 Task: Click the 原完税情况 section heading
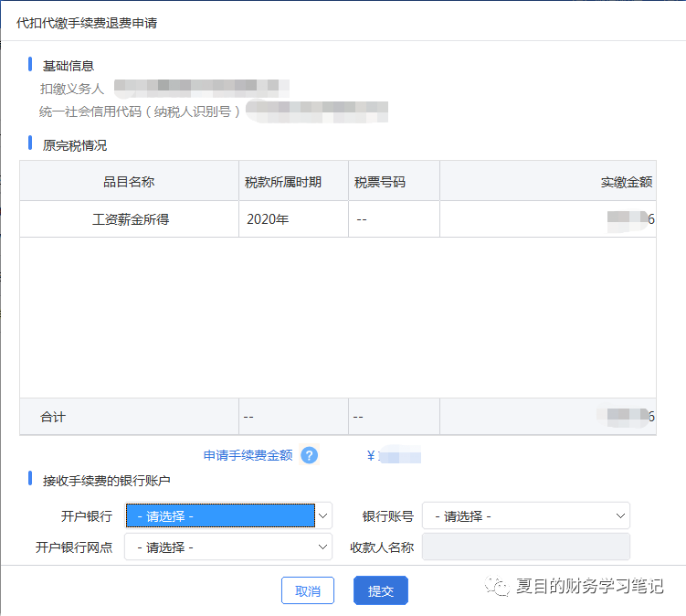point(75,145)
